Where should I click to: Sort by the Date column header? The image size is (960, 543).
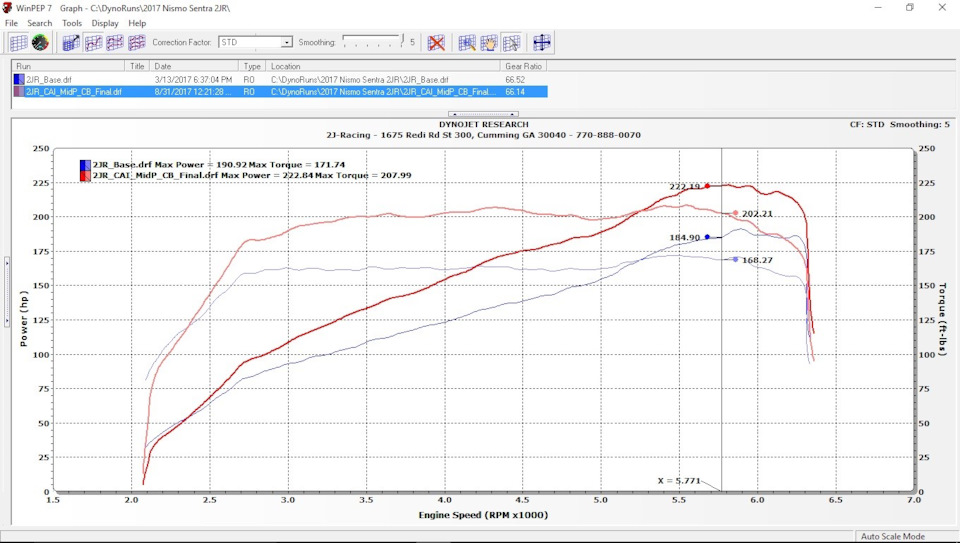coord(194,66)
